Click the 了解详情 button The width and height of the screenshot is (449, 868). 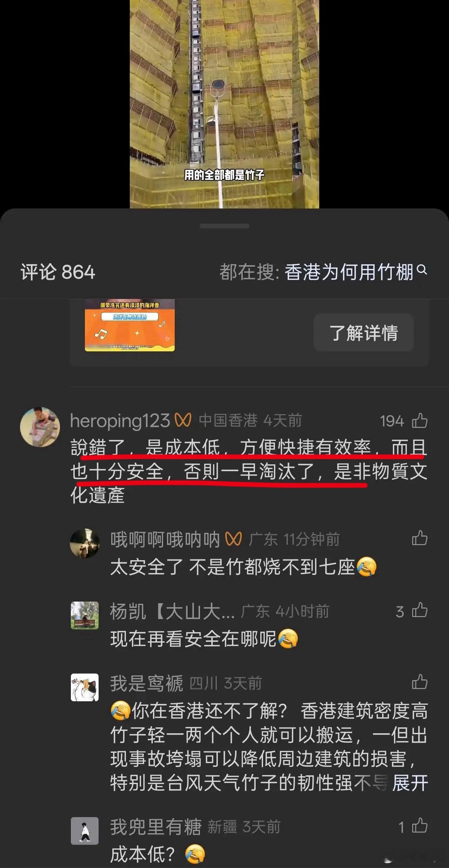[x=364, y=332]
